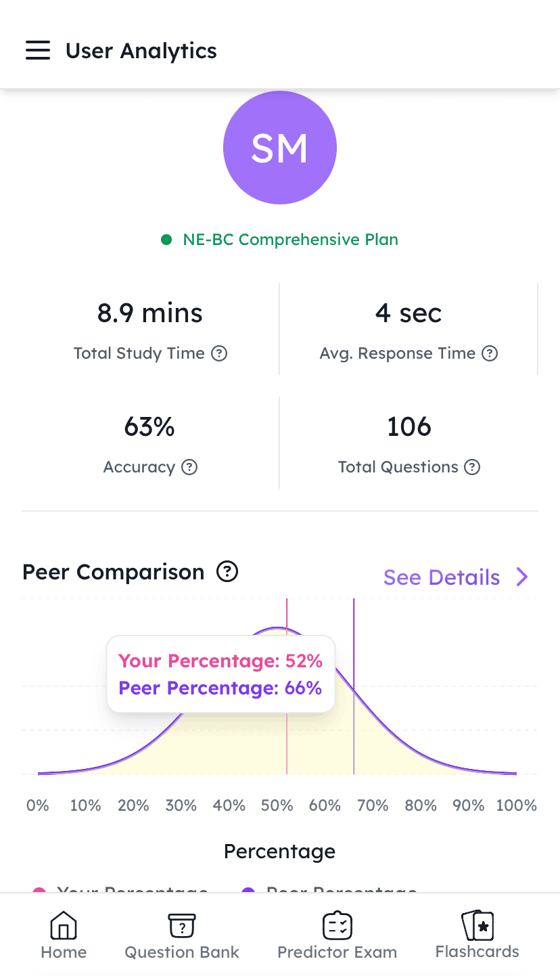Click the Flashcards cards icon

click(477, 925)
